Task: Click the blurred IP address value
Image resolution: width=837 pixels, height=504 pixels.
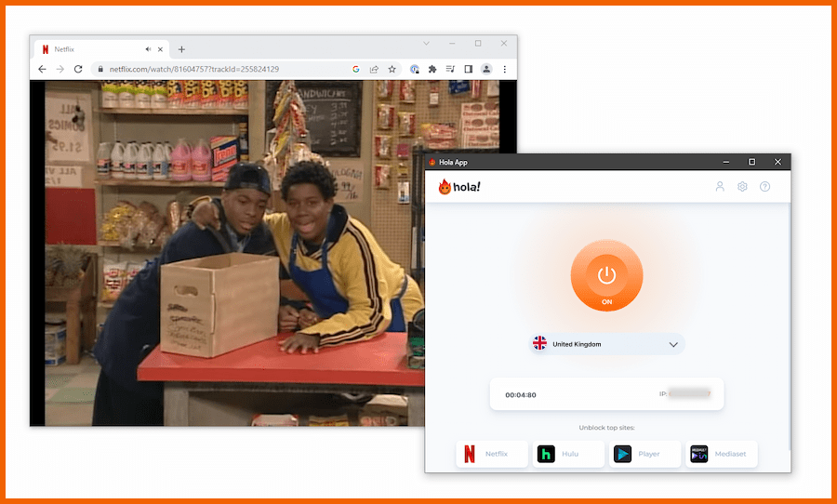Action: coord(689,394)
